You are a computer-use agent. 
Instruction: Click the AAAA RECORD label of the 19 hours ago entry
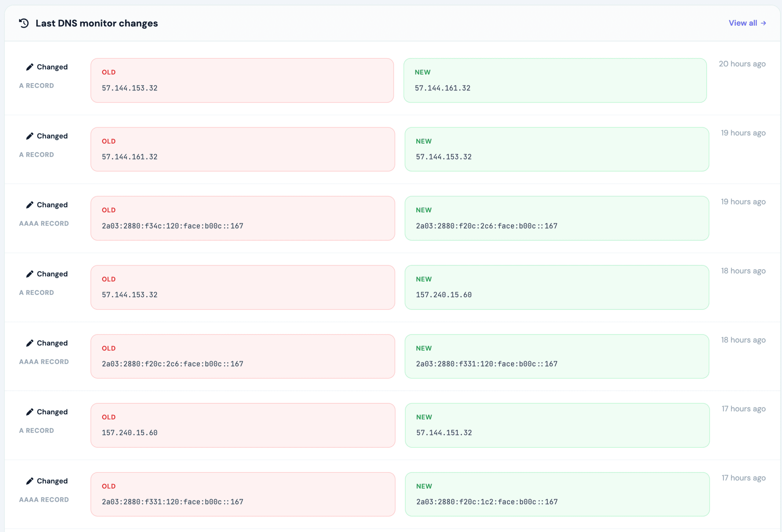(44, 223)
